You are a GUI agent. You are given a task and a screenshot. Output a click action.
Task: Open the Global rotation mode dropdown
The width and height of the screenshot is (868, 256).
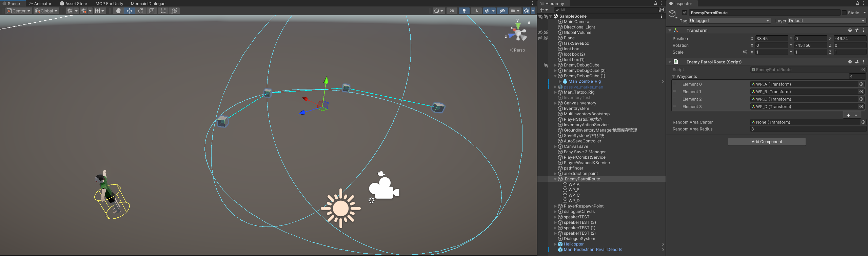(x=46, y=11)
